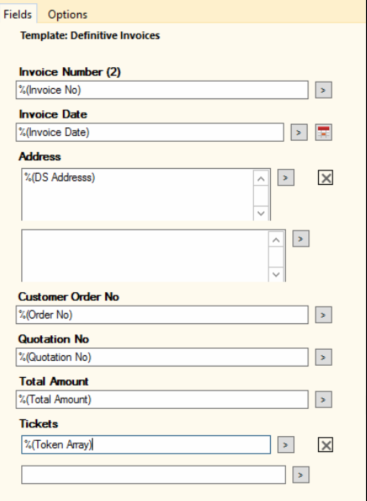
Task: Click arrow button beside Customer Order No field
Action: [x=323, y=315]
